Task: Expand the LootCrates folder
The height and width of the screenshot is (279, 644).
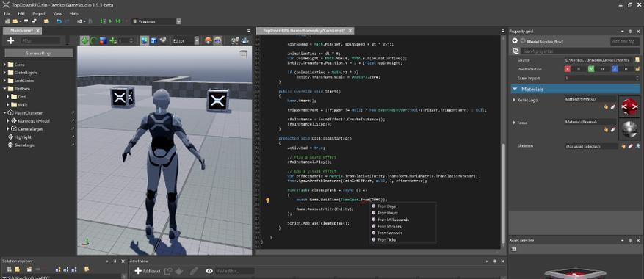Action: coord(5,81)
